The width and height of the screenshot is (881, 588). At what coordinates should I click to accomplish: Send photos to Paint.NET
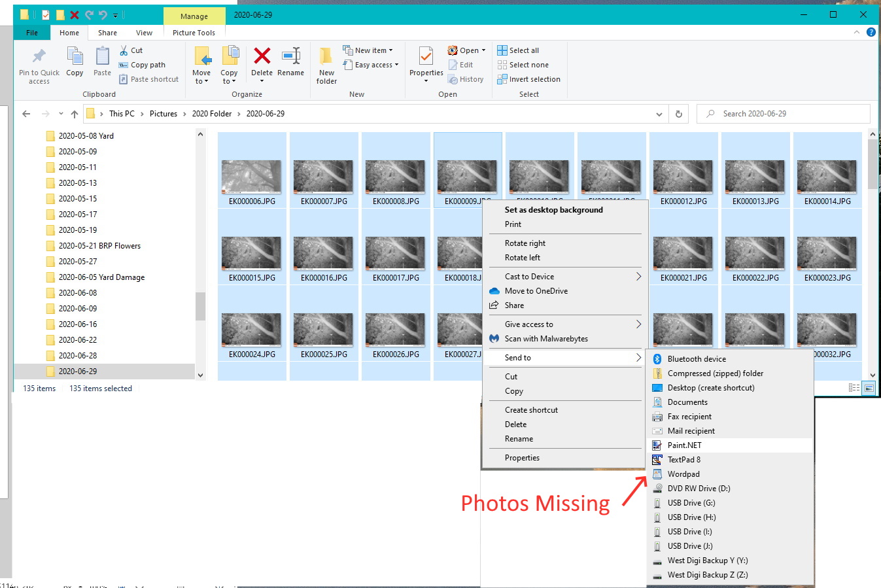tap(685, 445)
